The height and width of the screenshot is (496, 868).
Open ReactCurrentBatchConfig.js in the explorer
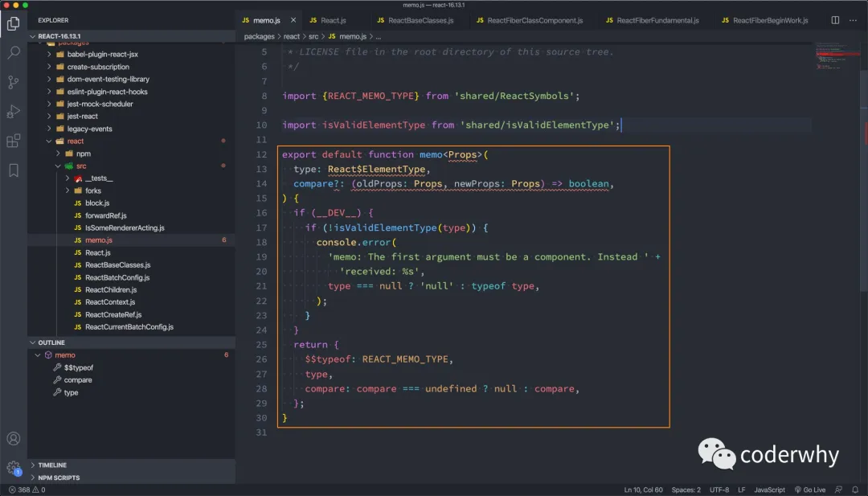point(131,326)
